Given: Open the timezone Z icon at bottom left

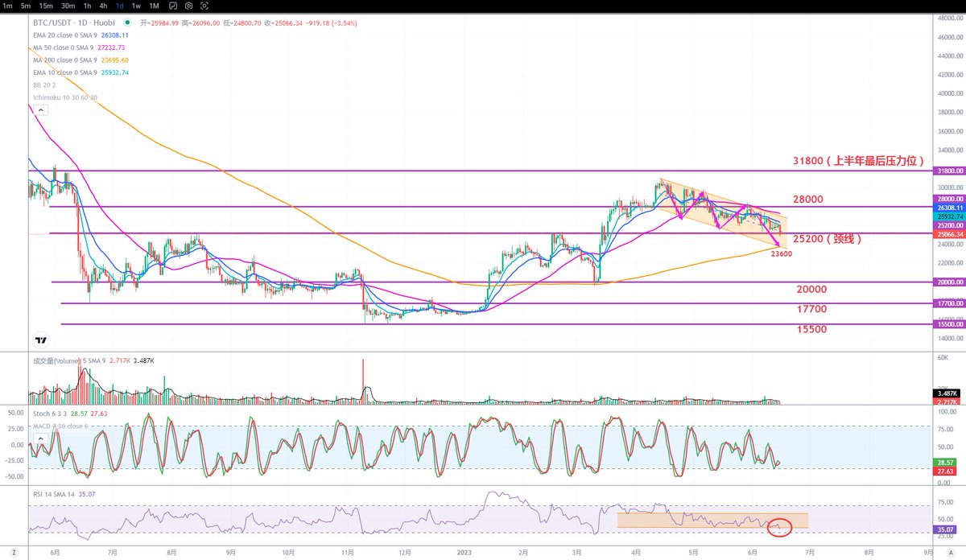Looking at the screenshot, I should [13, 554].
